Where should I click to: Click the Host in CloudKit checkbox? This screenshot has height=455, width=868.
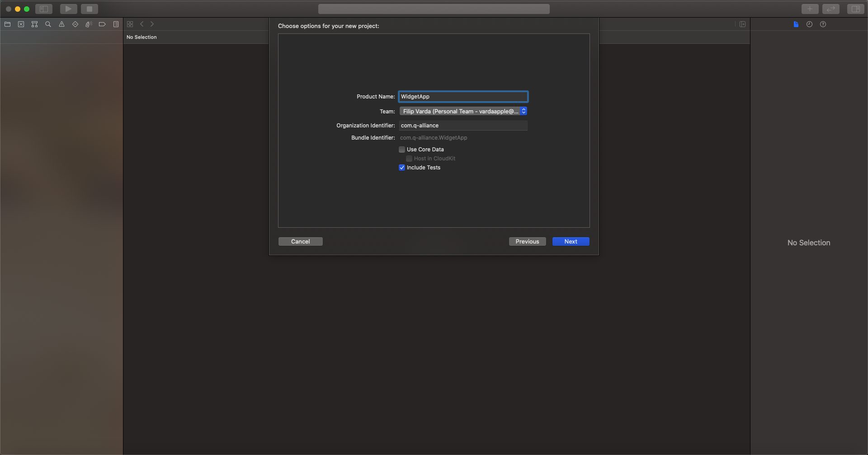point(409,159)
